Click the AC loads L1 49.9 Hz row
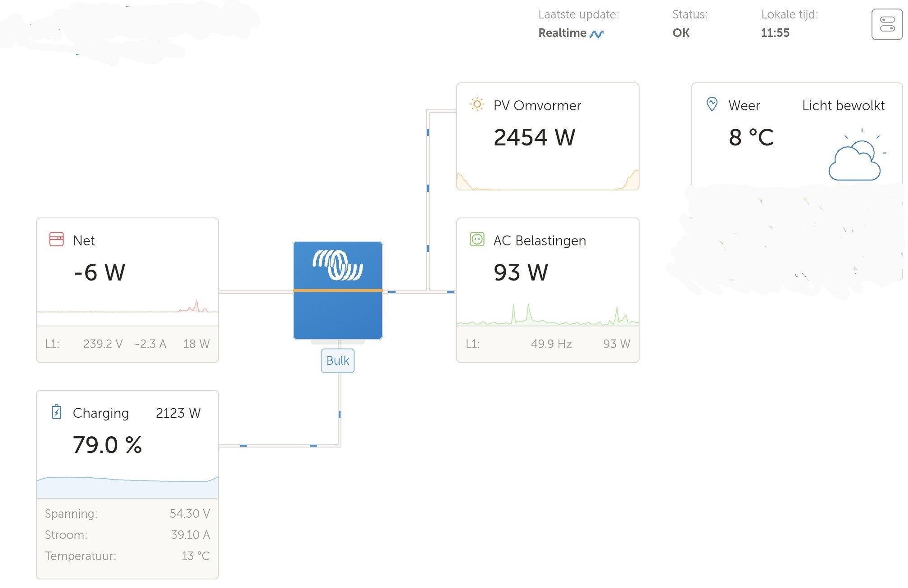This screenshot has width=908, height=588. (x=548, y=344)
